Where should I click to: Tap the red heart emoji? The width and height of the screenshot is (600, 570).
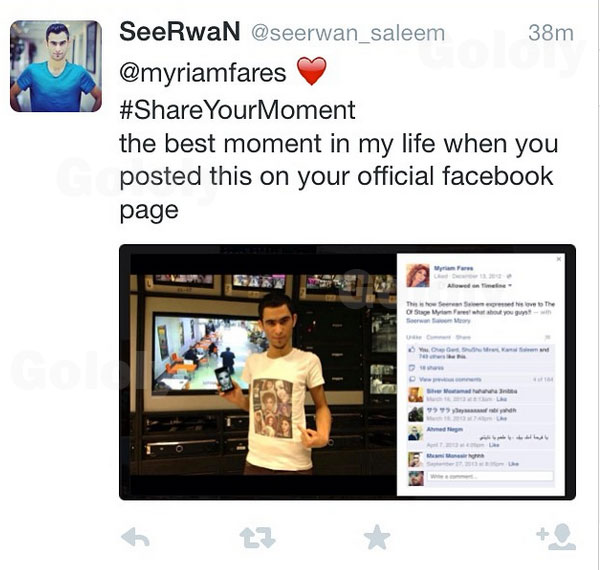click(x=312, y=71)
